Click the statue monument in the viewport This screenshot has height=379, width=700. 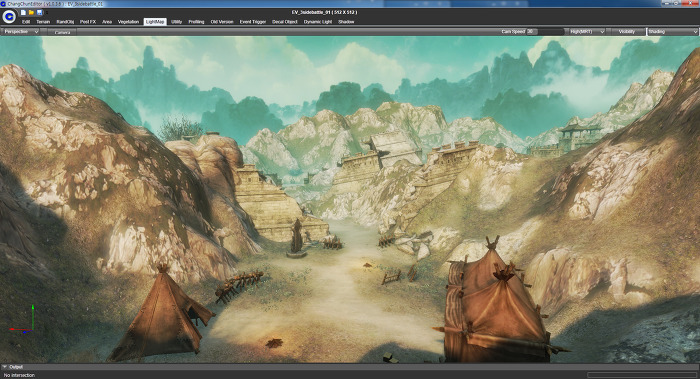[296, 238]
